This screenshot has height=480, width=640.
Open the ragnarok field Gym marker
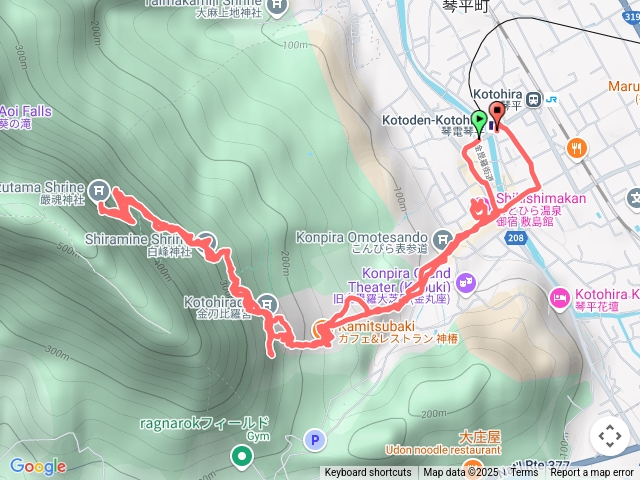coord(242,456)
